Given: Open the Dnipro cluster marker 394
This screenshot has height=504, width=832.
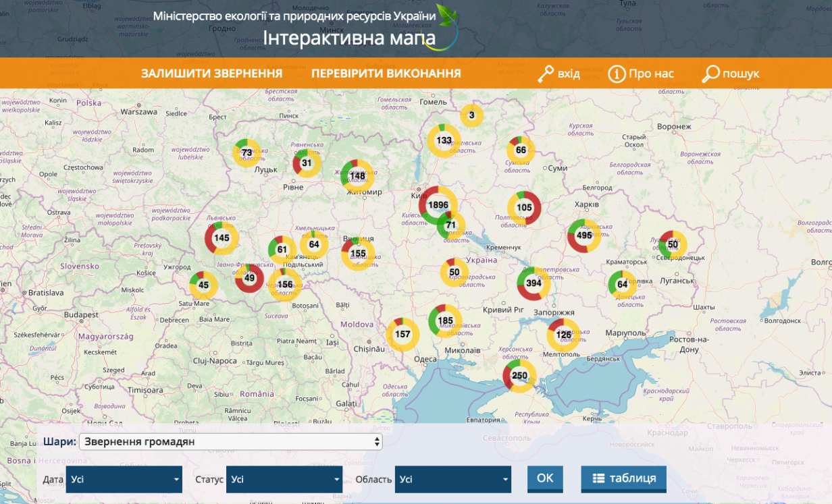Looking at the screenshot, I should pyautogui.click(x=534, y=283).
